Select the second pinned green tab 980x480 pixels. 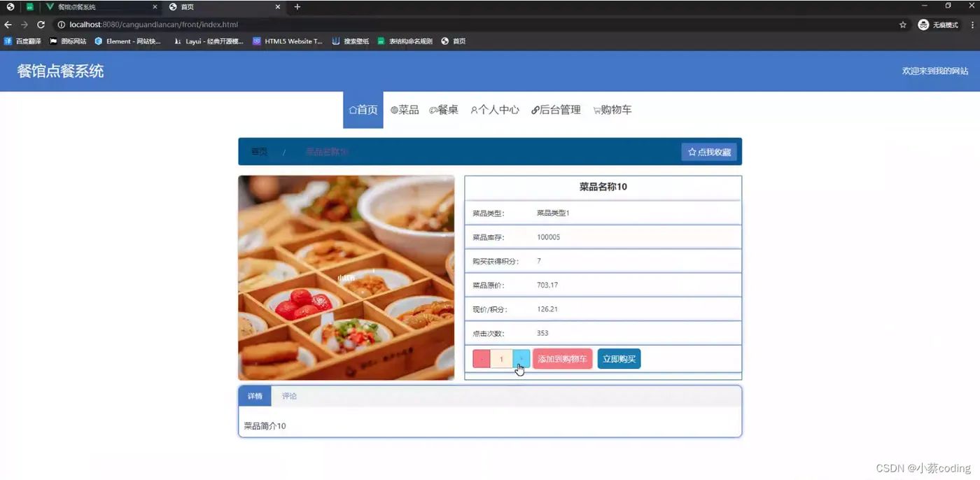tap(30, 7)
